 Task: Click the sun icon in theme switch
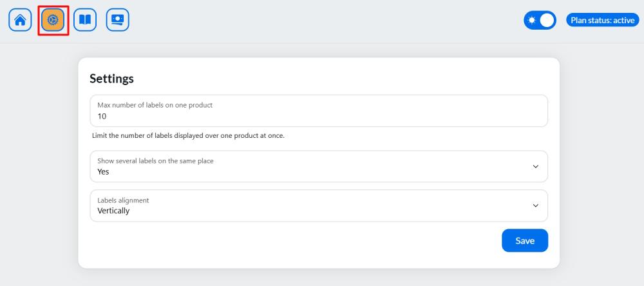click(x=532, y=20)
